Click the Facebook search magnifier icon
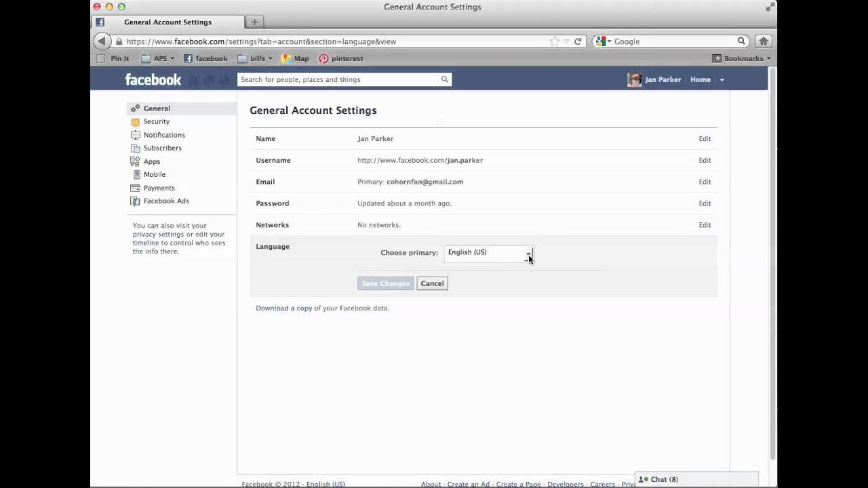 [445, 79]
